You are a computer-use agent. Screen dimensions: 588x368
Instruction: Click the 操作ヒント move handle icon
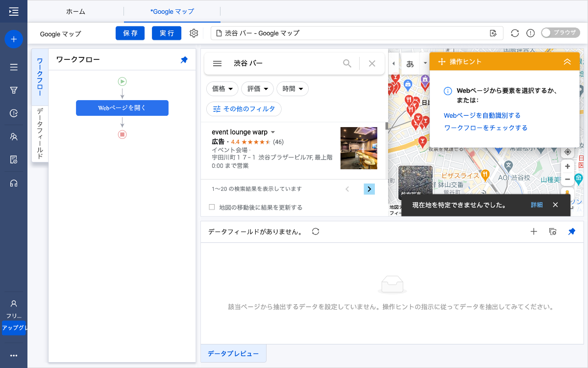point(441,62)
